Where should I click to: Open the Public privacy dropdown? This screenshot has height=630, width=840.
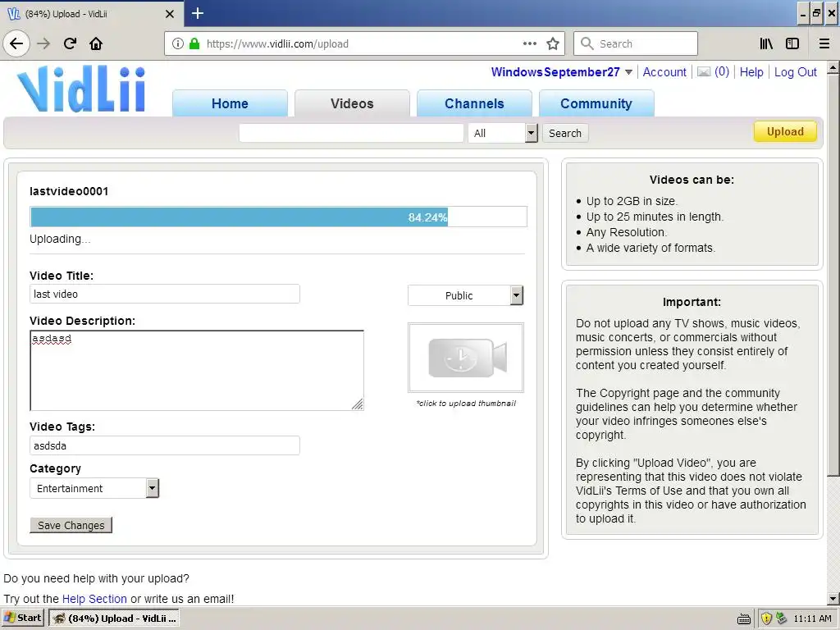465,295
